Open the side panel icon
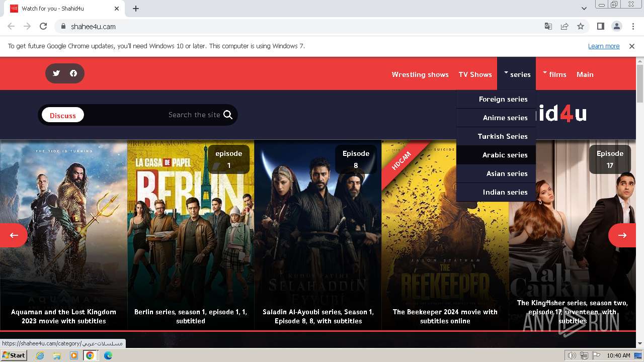This screenshot has height=362, width=644. click(600, 26)
